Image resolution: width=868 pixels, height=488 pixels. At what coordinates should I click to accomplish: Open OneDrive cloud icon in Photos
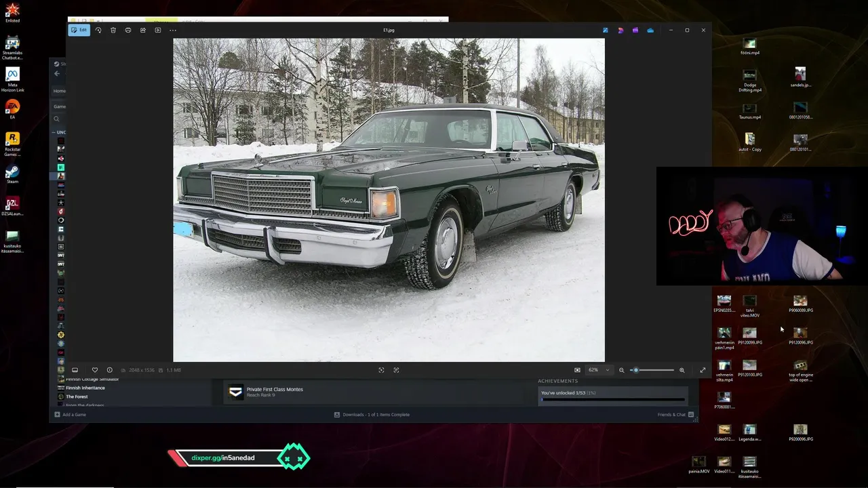(x=650, y=30)
